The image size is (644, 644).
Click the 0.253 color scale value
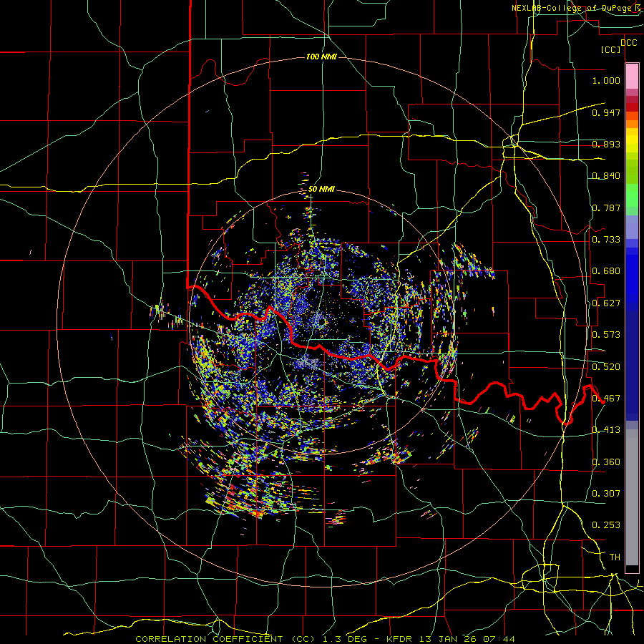[606, 525]
